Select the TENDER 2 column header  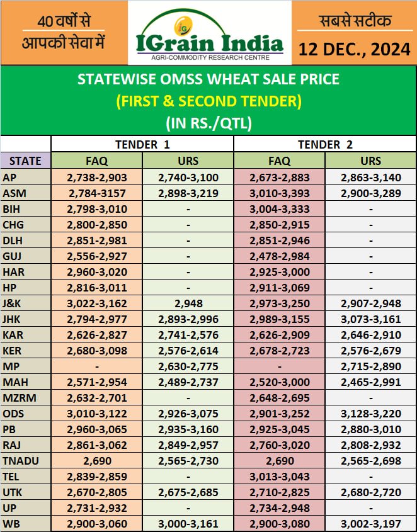click(325, 144)
